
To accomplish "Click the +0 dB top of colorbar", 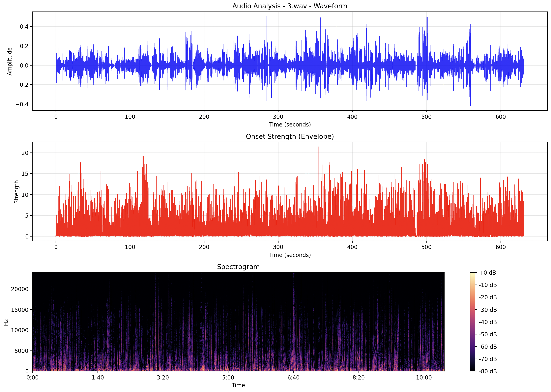I will [x=487, y=273].
